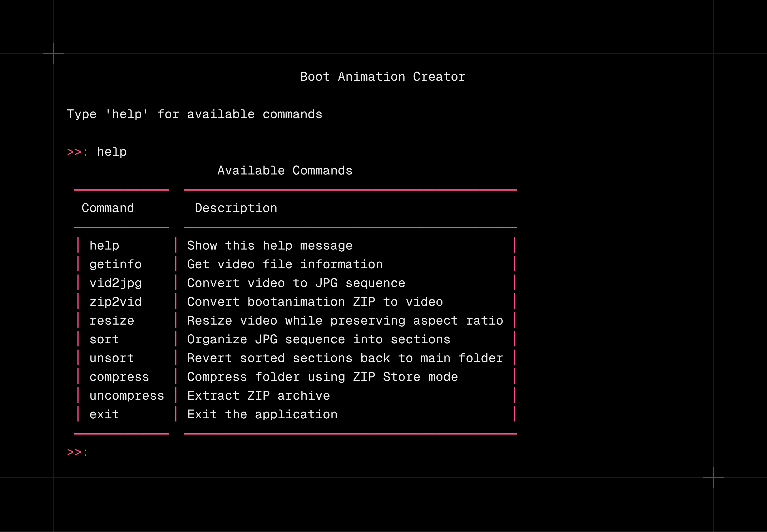Select the 'resize' command cell
Viewport: 767px width, 532px height.
(x=112, y=321)
